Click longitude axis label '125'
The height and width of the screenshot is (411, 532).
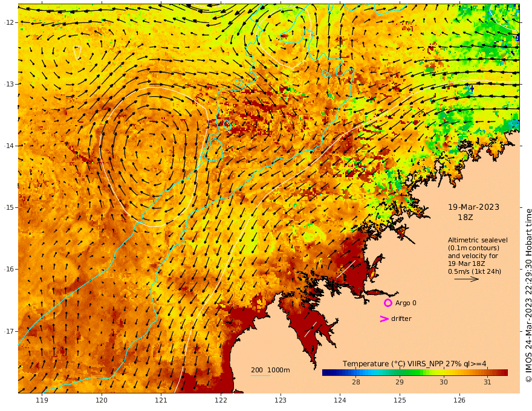click(400, 400)
